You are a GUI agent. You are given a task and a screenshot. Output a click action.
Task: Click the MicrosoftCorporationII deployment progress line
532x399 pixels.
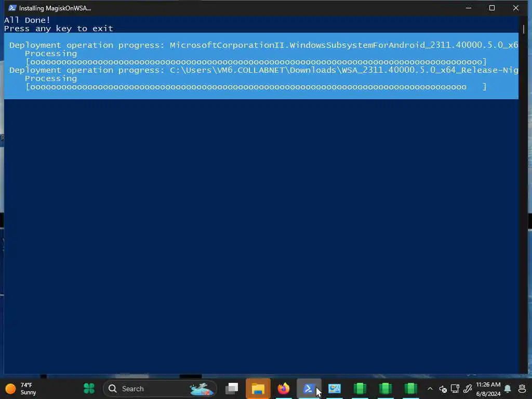click(263, 45)
